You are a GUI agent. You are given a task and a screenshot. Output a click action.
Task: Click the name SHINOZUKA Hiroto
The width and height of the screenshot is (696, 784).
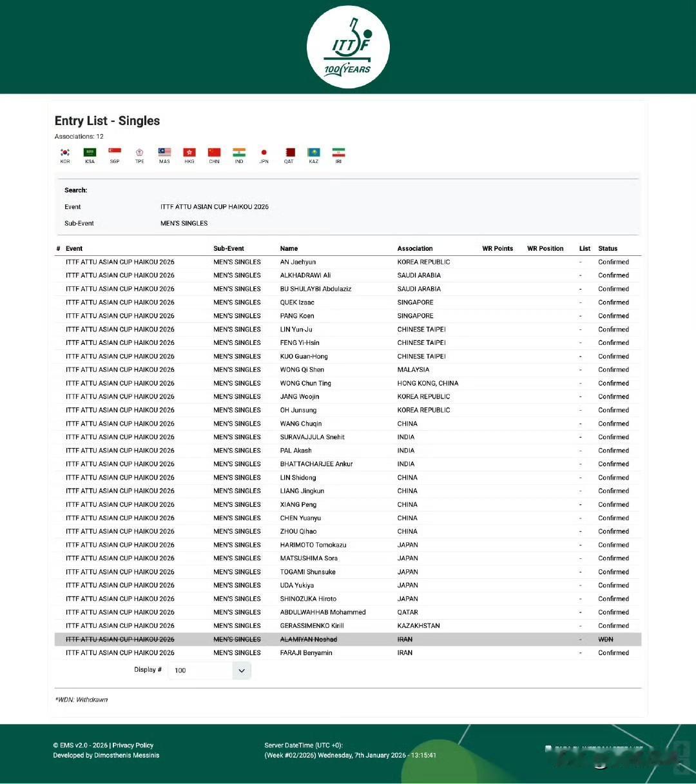coord(308,599)
